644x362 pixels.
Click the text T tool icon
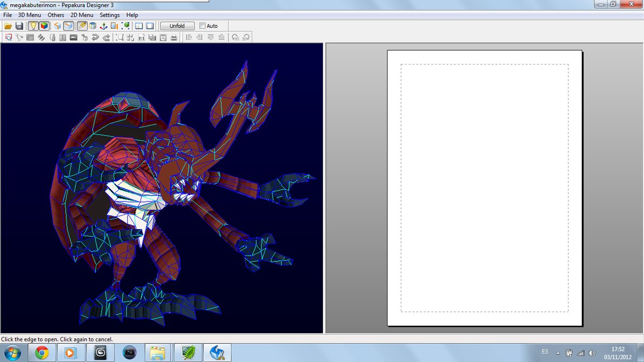[x=63, y=38]
